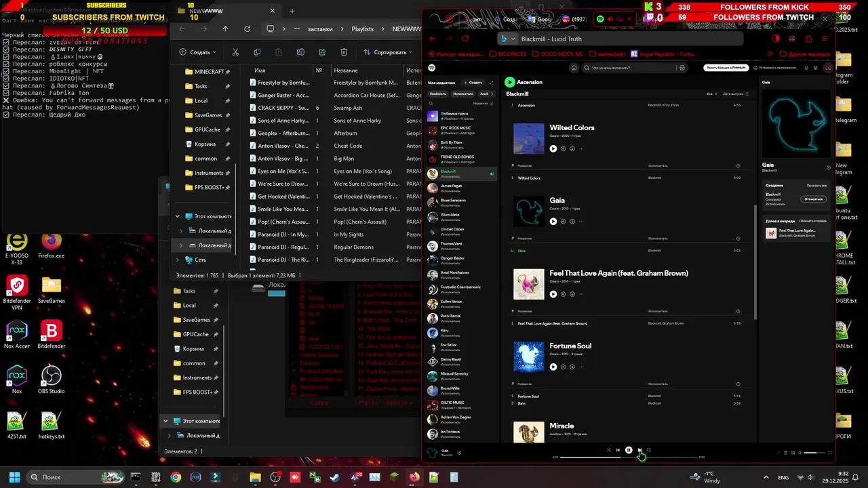This screenshot has width=868, height=488.
Task: Skip to next track in Spotify player
Action: coord(640,450)
